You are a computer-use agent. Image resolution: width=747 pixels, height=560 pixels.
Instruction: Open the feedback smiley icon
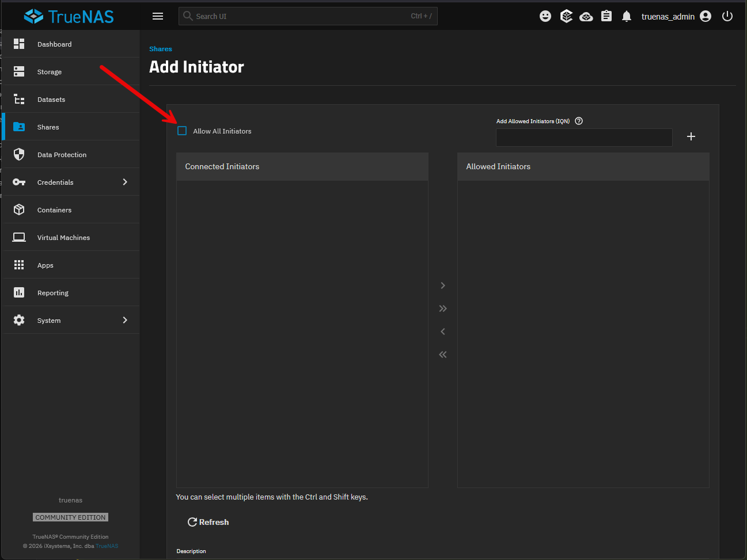545,16
